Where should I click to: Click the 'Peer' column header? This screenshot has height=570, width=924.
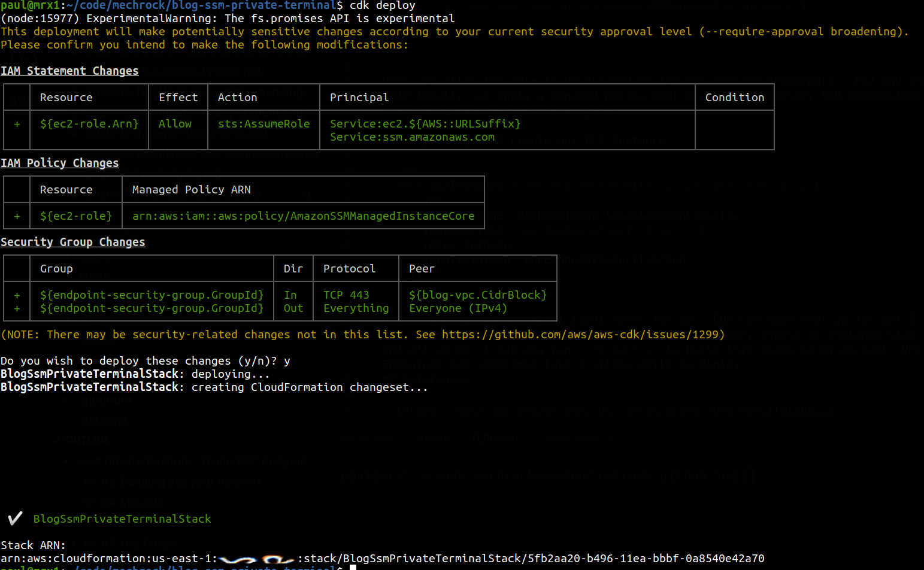pos(422,268)
